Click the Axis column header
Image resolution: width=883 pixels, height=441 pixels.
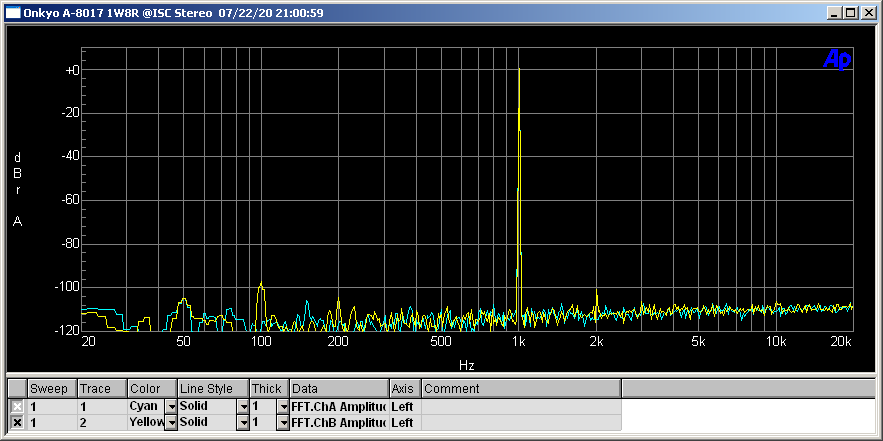[405, 389]
